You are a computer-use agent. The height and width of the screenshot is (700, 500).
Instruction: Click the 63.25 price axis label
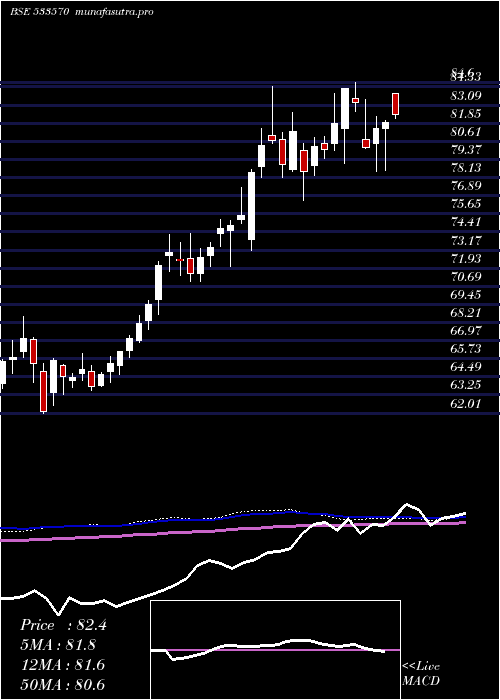(466, 385)
